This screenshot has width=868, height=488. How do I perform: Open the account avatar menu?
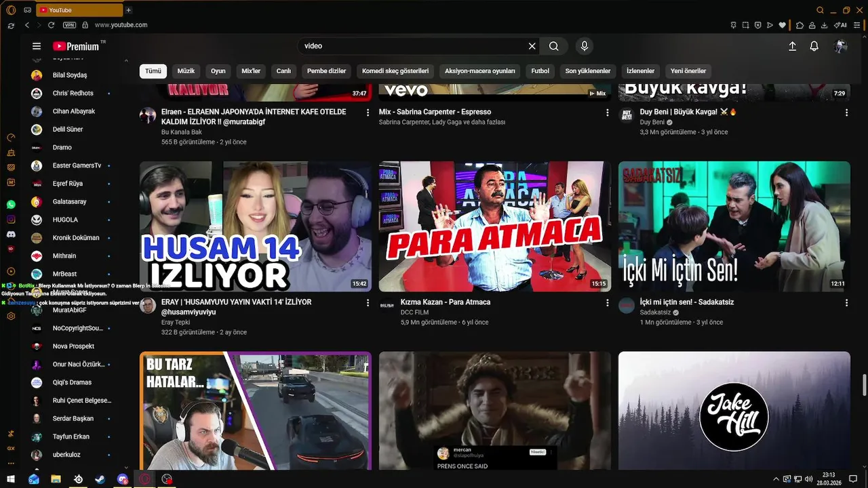(841, 46)
